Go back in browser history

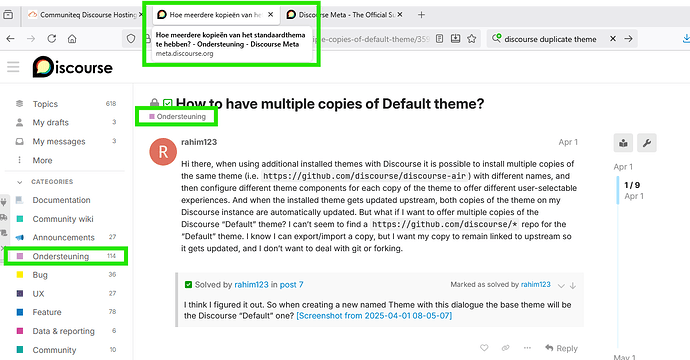[11, 39]
